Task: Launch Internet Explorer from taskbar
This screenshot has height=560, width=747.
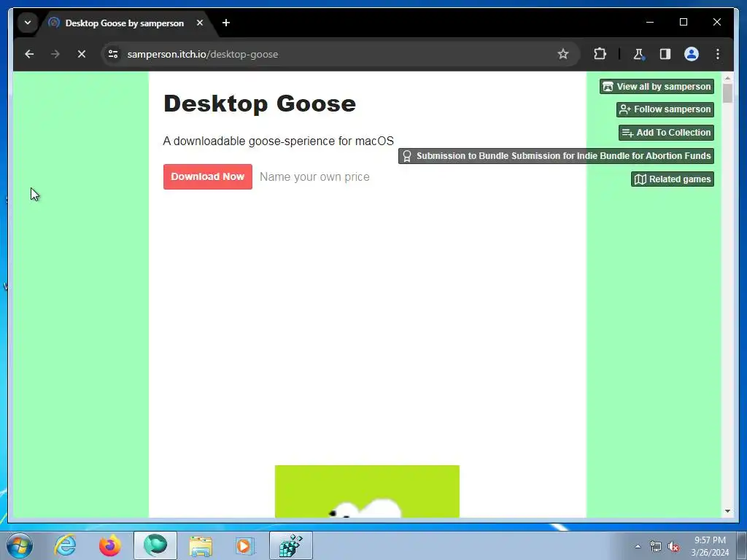Action: 65,545
